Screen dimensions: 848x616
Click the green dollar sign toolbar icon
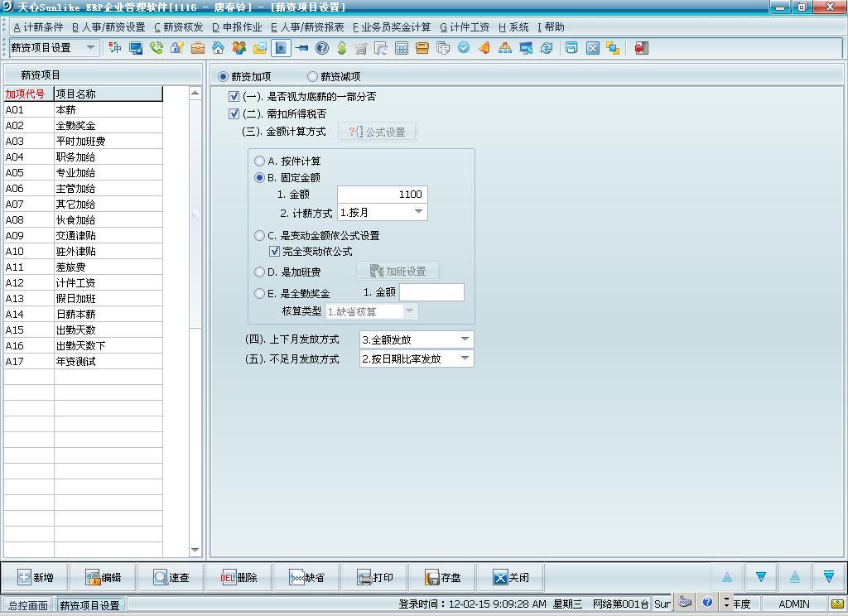pyautogui.click(x=341, y=48)
